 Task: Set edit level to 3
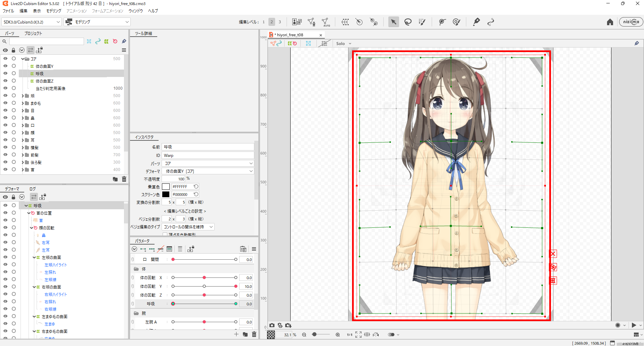tap(280, 22)
